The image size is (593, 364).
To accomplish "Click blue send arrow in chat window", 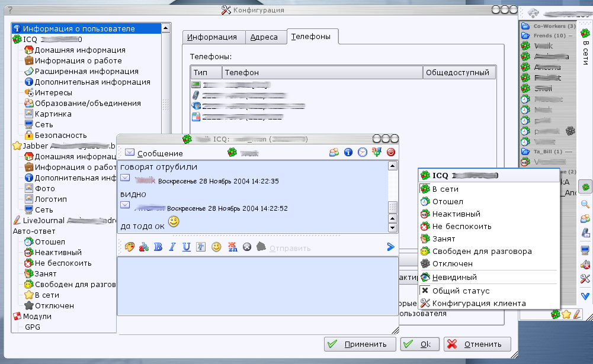I will pos(390,247).
